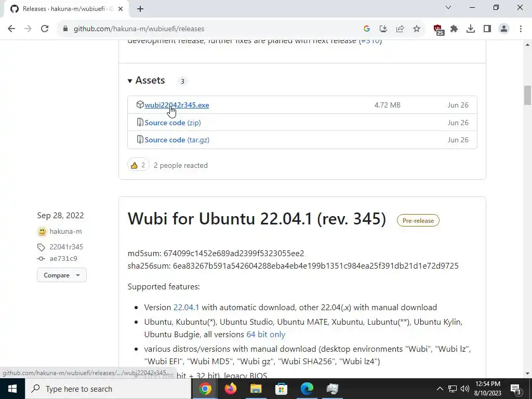Open the clock showing 12:54 PM
This screenshot has width=532, height=399.
click(x=488, y=389)
